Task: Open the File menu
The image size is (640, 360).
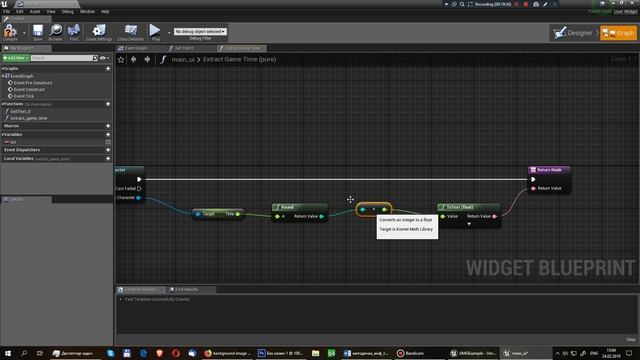Action: tap(6, 11)
